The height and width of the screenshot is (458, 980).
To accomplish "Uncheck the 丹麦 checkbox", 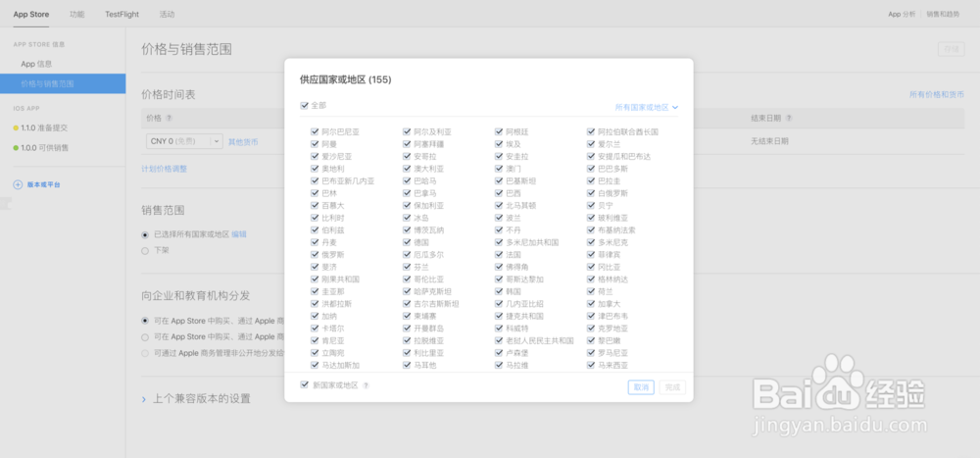I will pos(315,242).
